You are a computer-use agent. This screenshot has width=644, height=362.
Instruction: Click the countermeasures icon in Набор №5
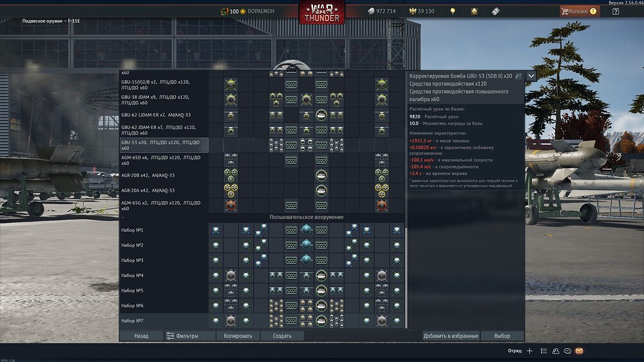291,291
